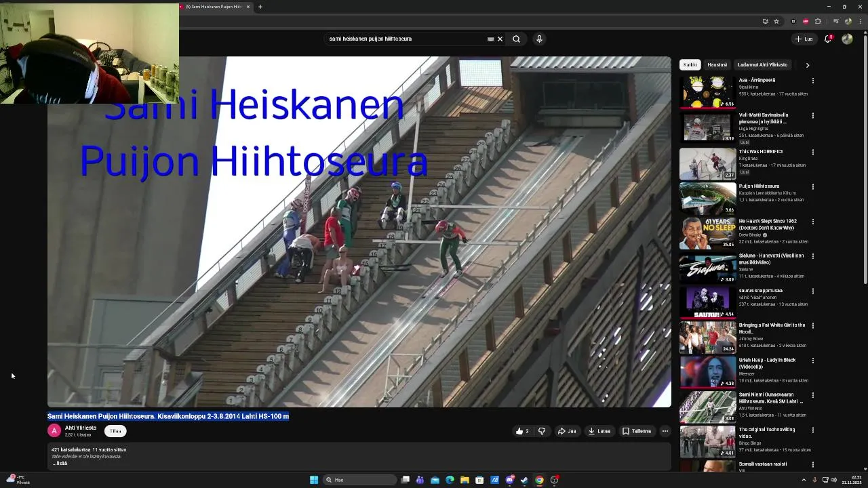Viewport: 868px width, 488px height.
Task: Open Chrome media controls icon
Action: point(835,21)
